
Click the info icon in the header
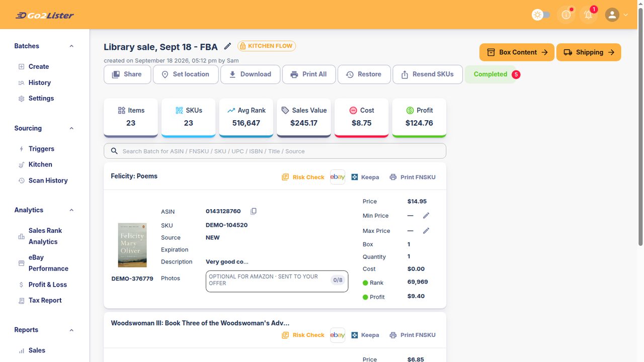point(566,15)
